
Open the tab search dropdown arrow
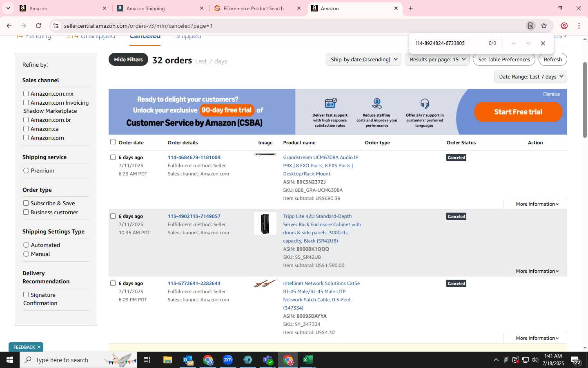[8, 8]
